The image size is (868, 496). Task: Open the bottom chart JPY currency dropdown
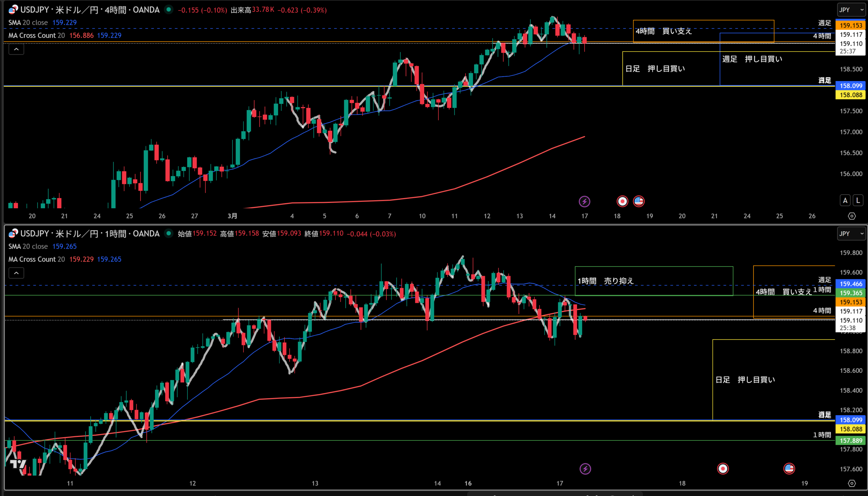point(851,234)
